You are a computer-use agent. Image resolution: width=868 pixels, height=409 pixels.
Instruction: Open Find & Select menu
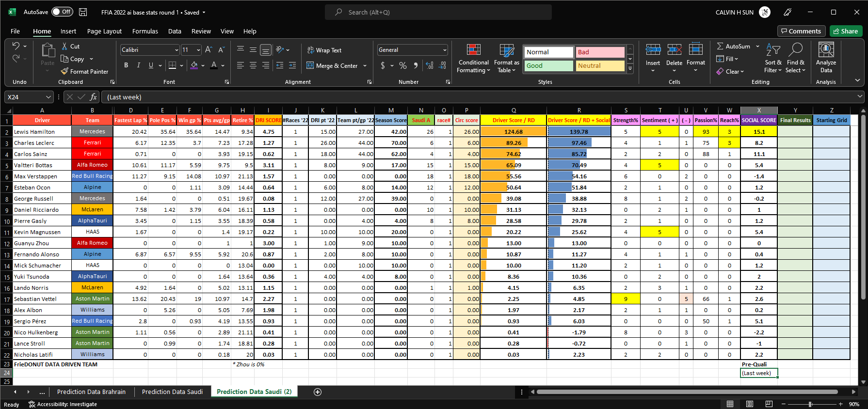tap(796, 58)
